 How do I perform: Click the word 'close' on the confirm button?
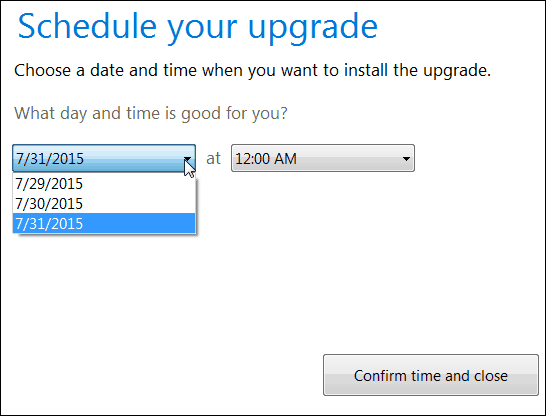click(x=490, y=376)
